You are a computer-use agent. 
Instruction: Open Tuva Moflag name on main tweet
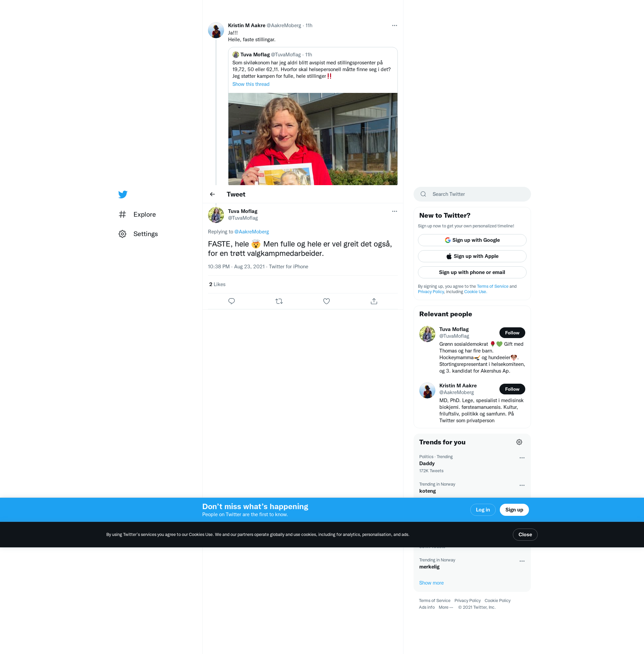tap(243, 212)
